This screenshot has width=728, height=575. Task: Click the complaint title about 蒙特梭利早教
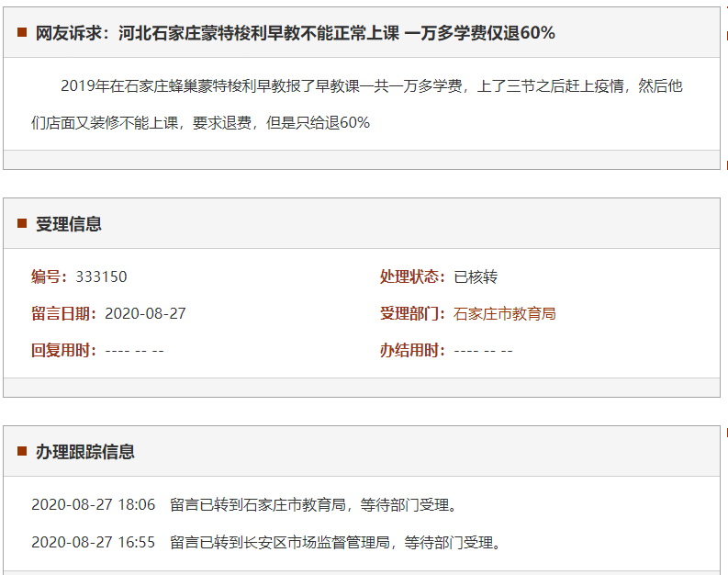(295, 33)
